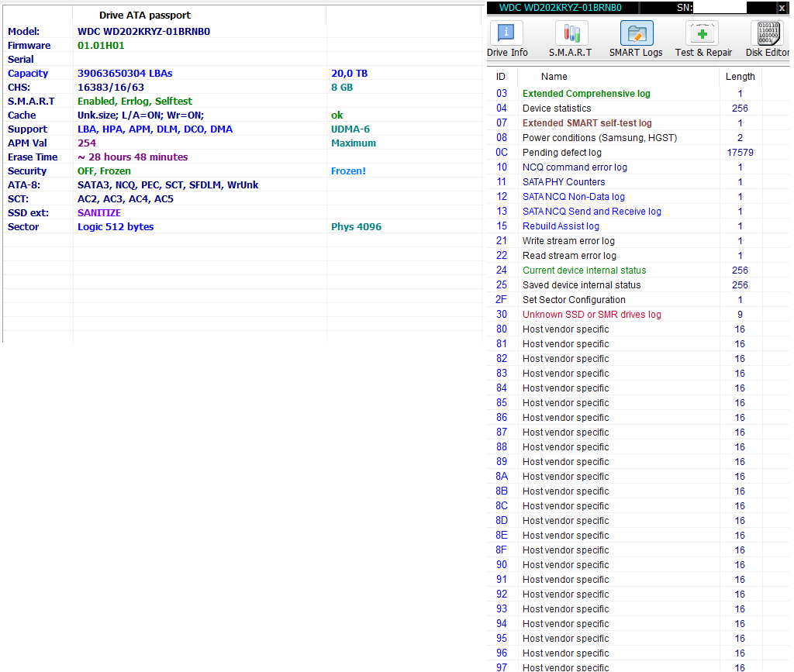Screen dimensions: 794x672
Task: Select Power conditions (Samsung, HGST) log
Action: coord(638,138)
